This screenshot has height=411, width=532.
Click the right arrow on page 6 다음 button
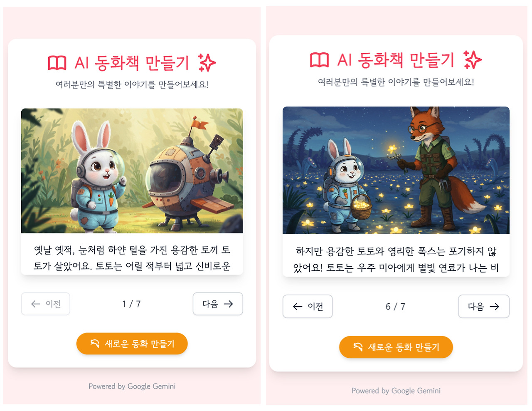[x=494, y=307]
